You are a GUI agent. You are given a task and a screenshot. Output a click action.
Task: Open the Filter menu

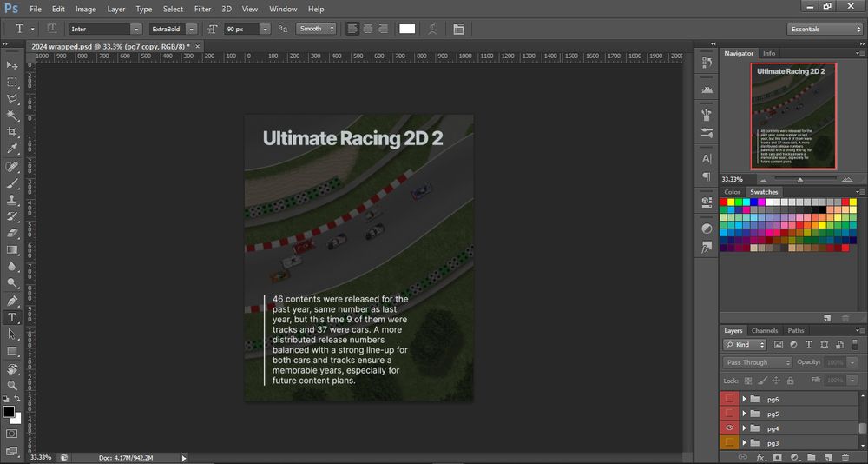click(202, 9)
